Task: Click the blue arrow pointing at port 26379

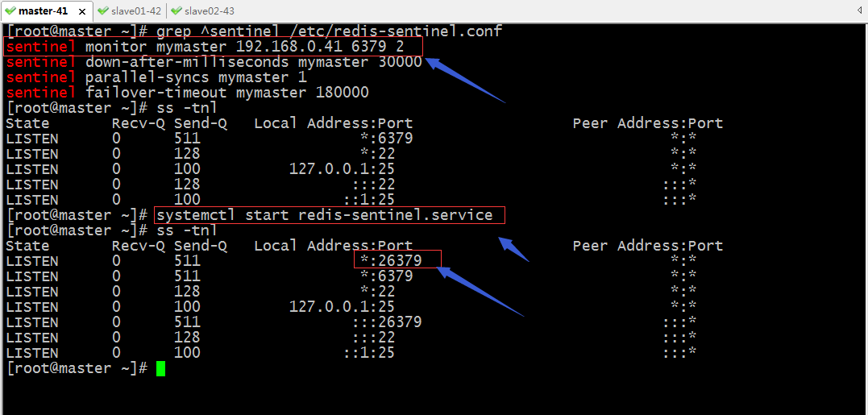Action: [480, 292]
